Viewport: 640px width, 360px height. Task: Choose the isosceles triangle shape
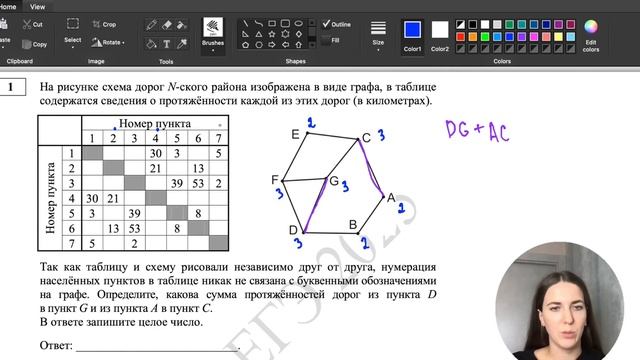259,34
